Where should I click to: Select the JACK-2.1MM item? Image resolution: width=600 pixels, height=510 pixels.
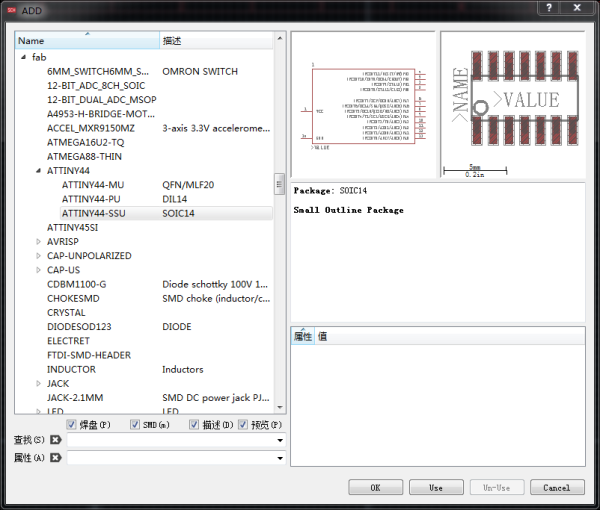pyautogui.click(x=75, y=398)
